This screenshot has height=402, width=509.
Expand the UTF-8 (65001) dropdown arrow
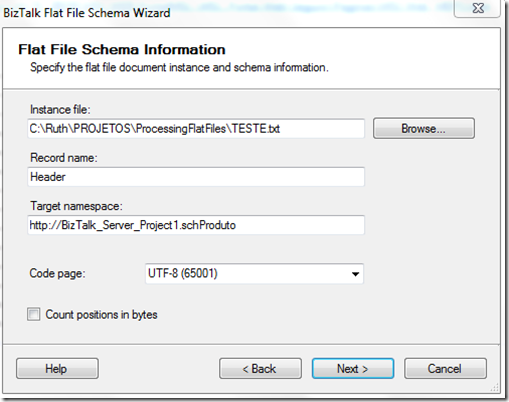pyautogui.click(x=355, y=274)
